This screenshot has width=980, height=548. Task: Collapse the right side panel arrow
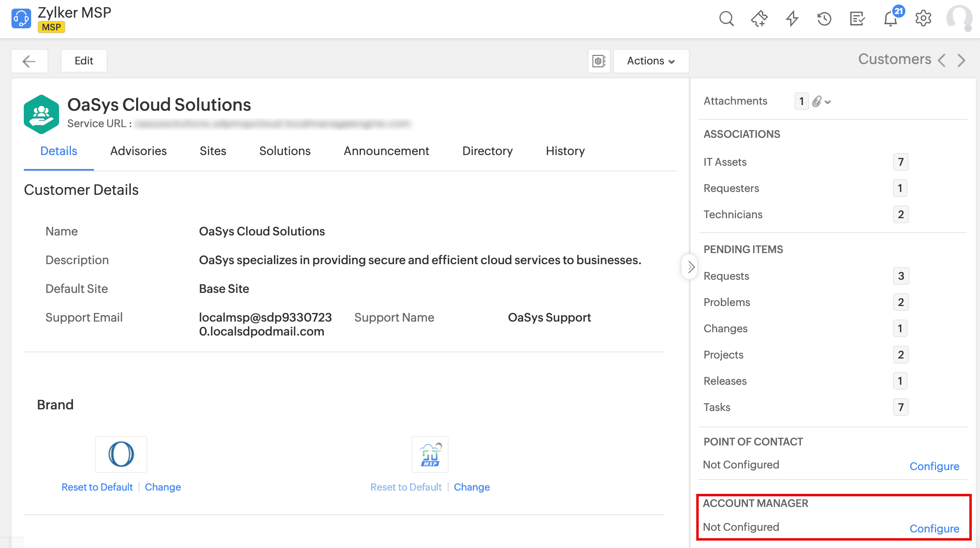pyautogui.click(x=691, y=267)
